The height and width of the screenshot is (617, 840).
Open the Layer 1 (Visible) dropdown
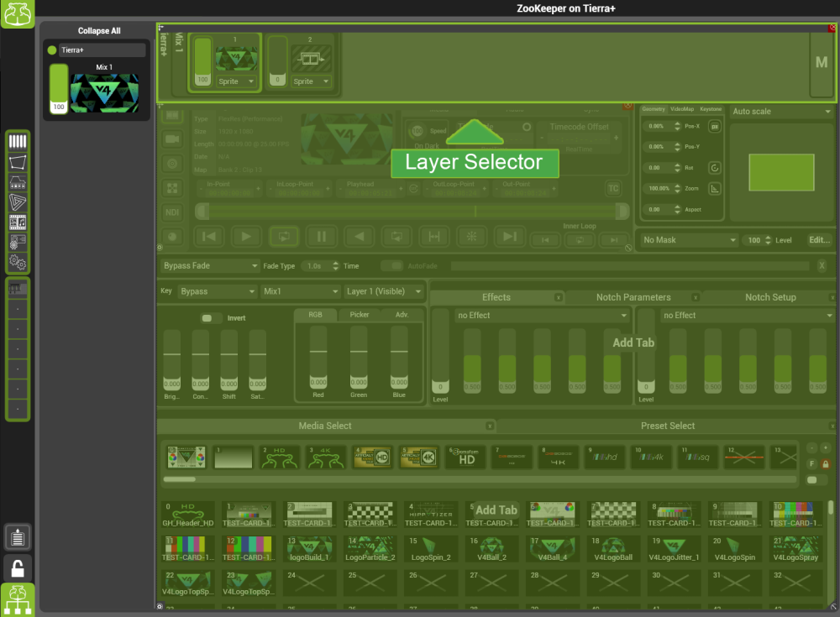click(384, 291)
